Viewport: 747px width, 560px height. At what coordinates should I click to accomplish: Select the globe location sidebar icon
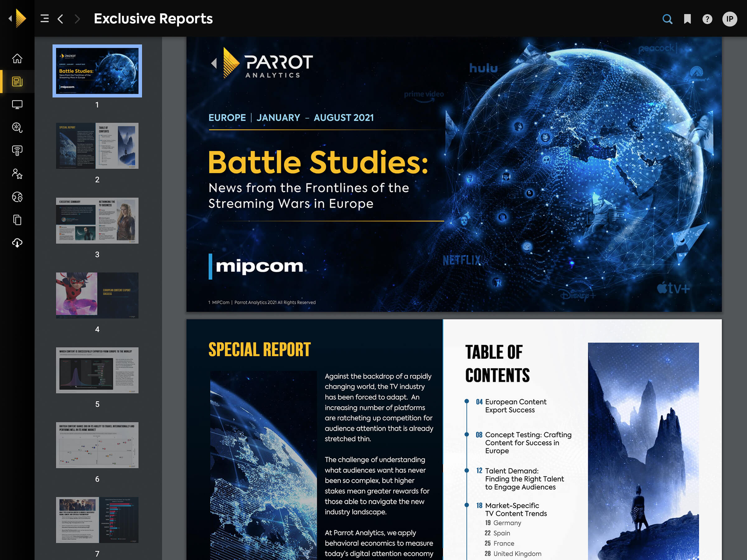(17, 197)
